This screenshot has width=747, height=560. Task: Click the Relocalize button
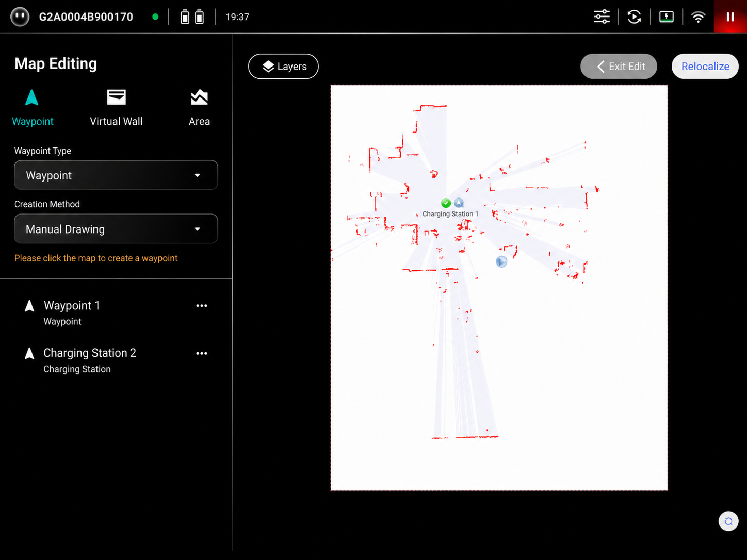(705, 67)
